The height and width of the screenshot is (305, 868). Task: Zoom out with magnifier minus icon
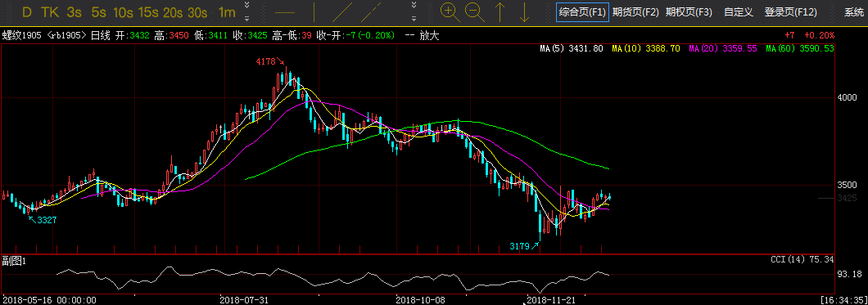pos(475,11)
